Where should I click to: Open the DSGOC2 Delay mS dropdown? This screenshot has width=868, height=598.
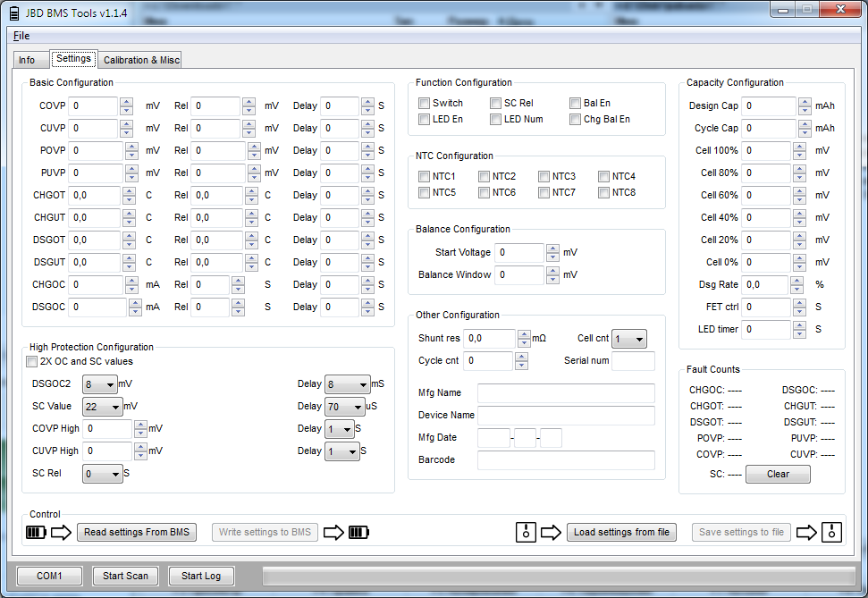click(348, 384)
